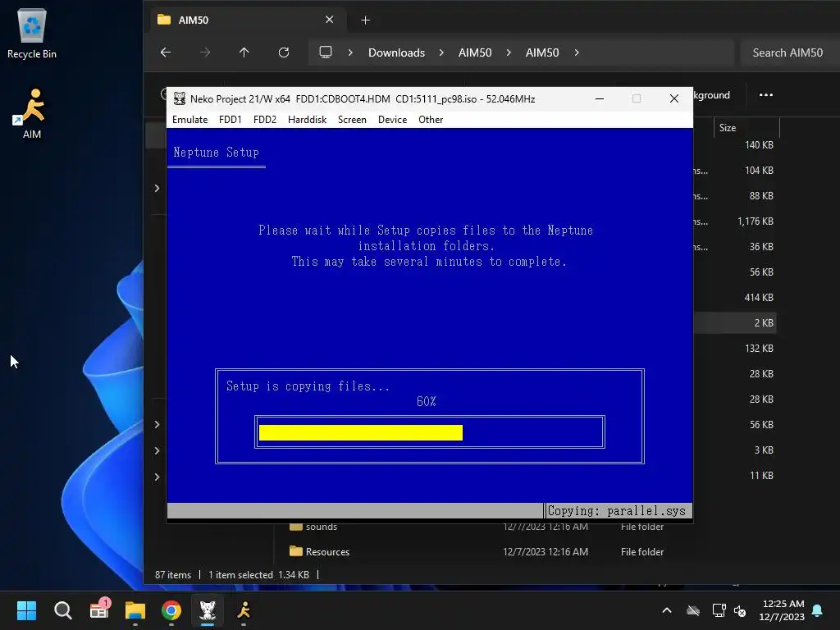Click the This PC monitor icon in address bar

[325, 52]
